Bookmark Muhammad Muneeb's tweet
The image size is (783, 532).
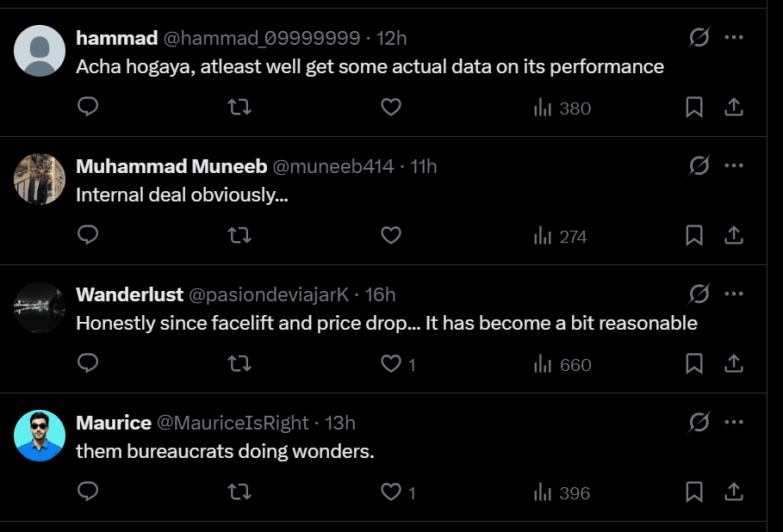coord(694,235)
